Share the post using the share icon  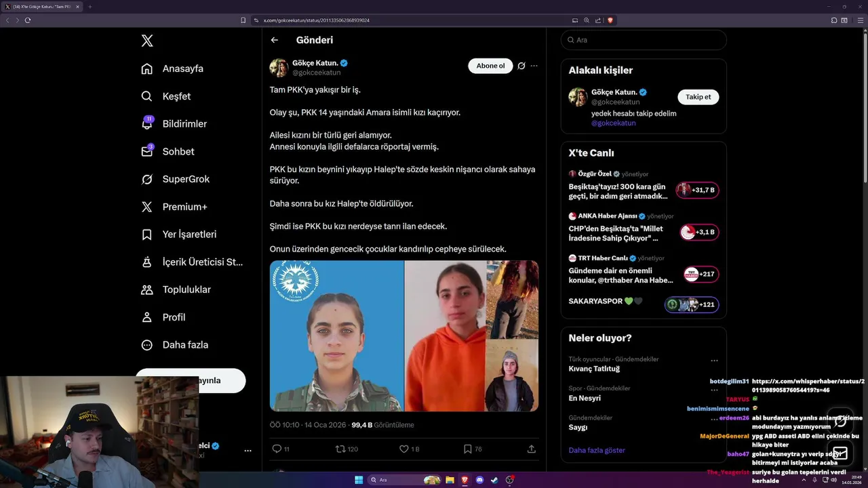pos(532,449)
